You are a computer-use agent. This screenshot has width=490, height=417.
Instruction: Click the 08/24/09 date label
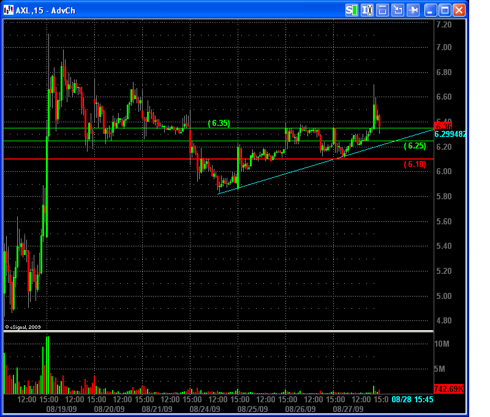[205, 409]
